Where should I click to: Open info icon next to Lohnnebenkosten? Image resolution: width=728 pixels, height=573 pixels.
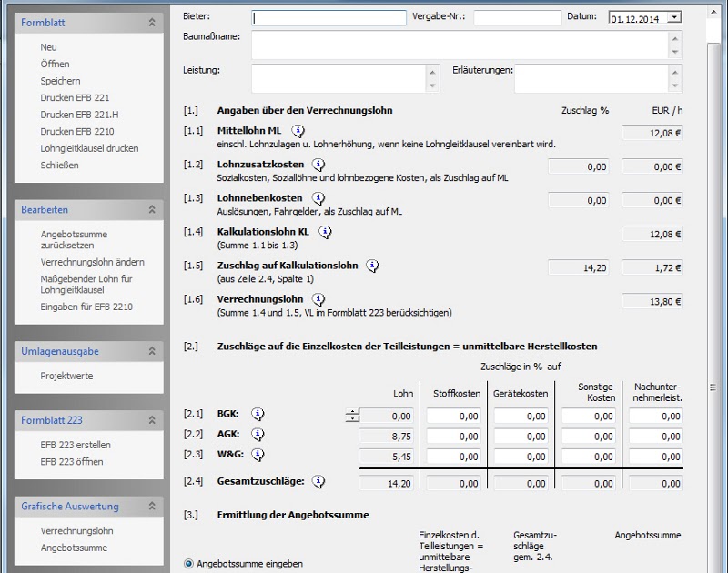[x=318, y=198]
